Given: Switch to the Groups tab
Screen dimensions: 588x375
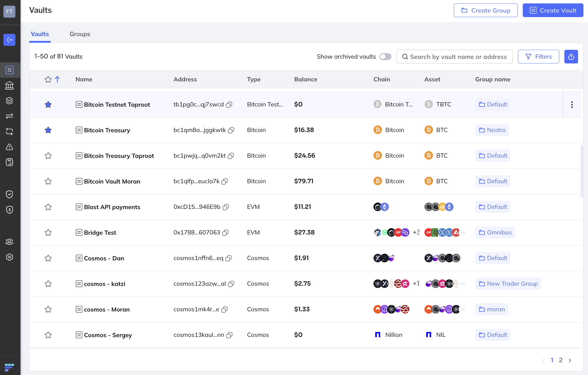Looking at the screenshot, I should pyautogui.click(x=80, y=34).
